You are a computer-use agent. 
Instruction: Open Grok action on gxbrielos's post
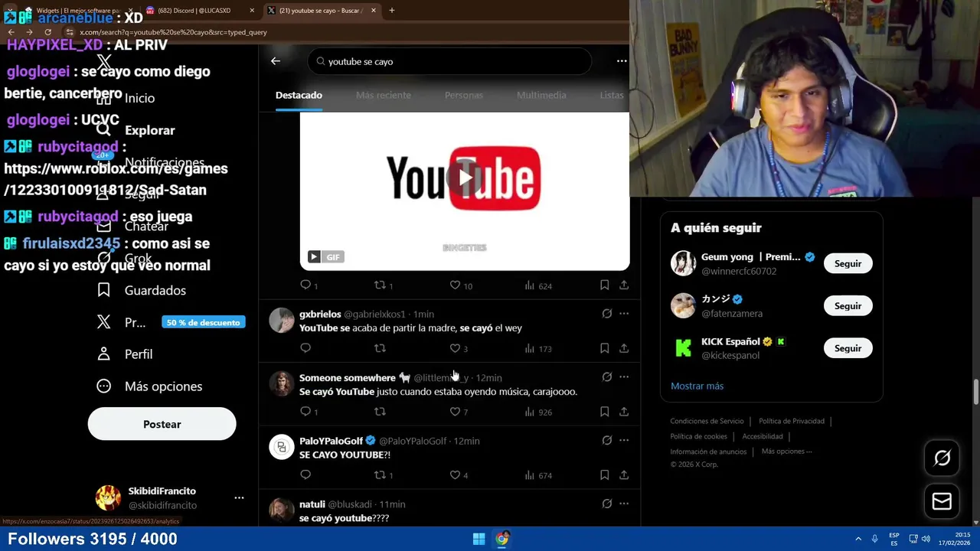tap(606, 314)
